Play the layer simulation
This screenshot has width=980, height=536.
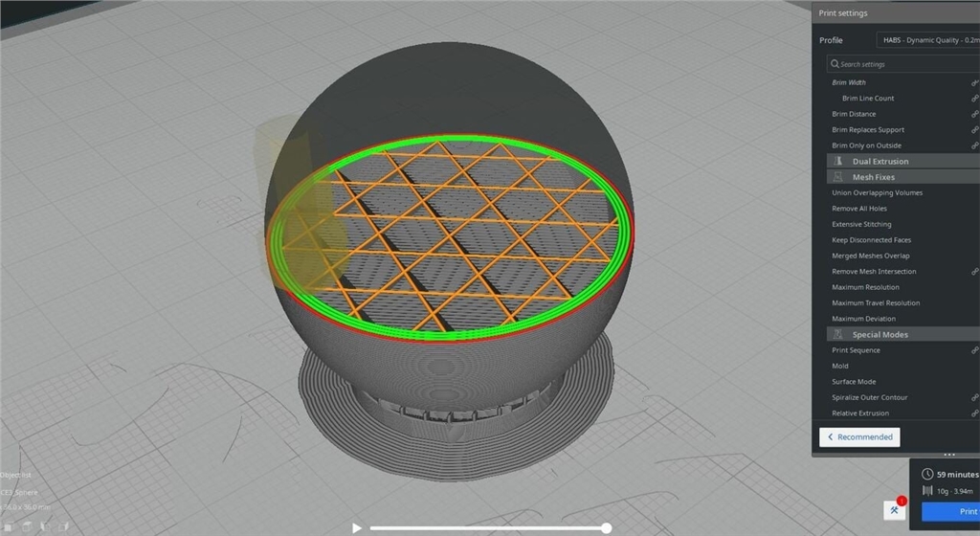(x=357, y=527)
